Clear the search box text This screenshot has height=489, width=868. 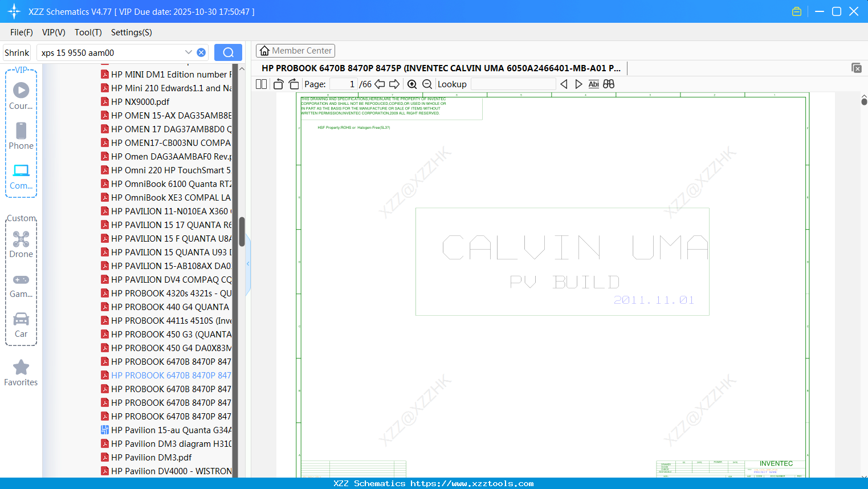(201, 52)
